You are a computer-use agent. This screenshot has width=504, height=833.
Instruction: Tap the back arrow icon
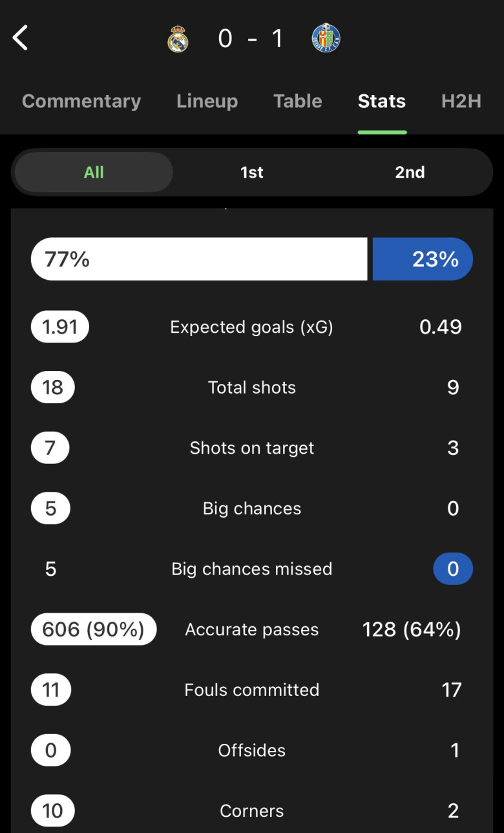21,38
